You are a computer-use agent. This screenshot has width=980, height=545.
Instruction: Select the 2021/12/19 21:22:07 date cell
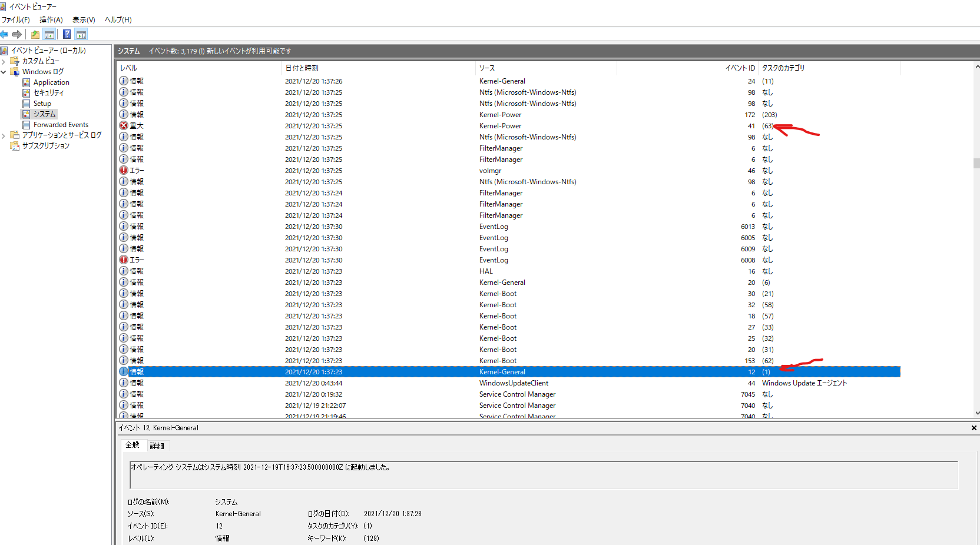315,406
